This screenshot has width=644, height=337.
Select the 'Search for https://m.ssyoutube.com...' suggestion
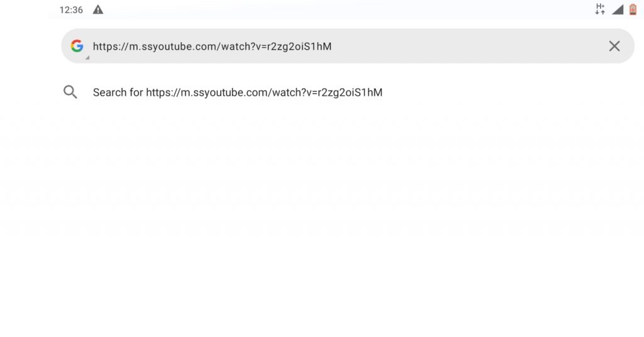[x=322, y=92]
